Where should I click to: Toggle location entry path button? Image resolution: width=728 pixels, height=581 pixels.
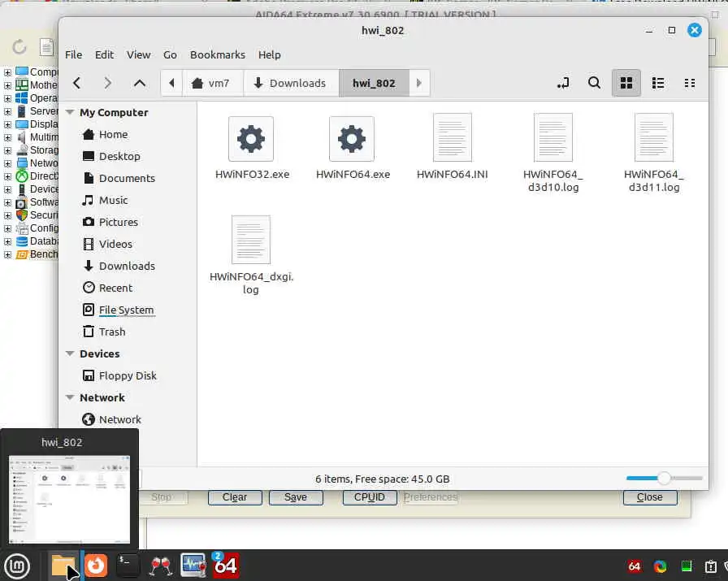coord(563,83)
